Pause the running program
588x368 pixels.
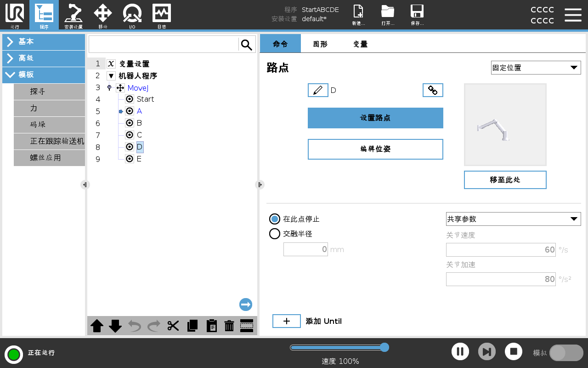(x=460, y=352)
